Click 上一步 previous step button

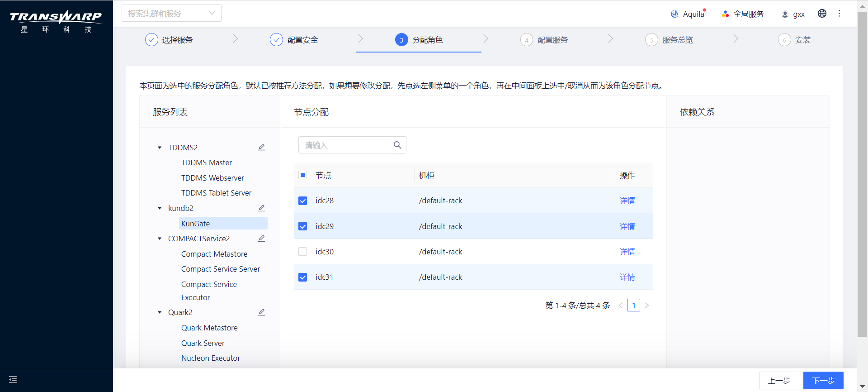(779, 381)
